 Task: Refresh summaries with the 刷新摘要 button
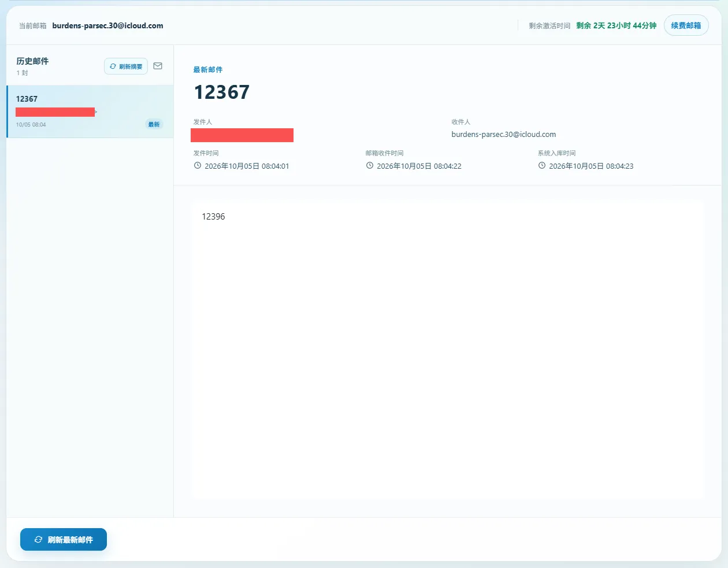click(126, 66)
